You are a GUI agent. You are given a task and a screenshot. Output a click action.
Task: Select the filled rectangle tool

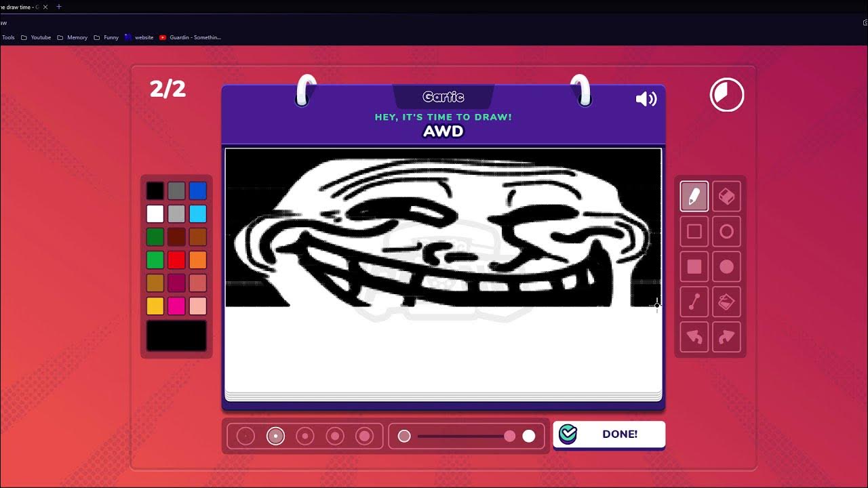(x=694, y=267)
